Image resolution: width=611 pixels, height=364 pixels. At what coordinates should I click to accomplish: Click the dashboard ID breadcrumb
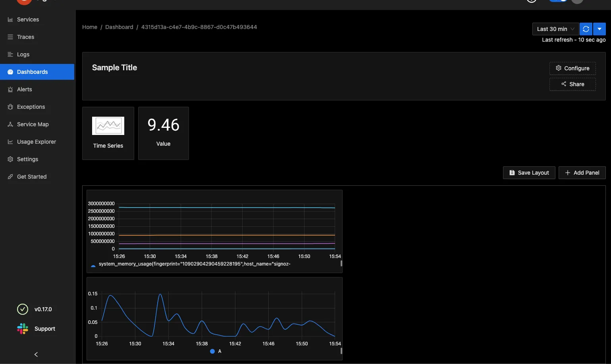pyautogui.click(x=199, y=27)
